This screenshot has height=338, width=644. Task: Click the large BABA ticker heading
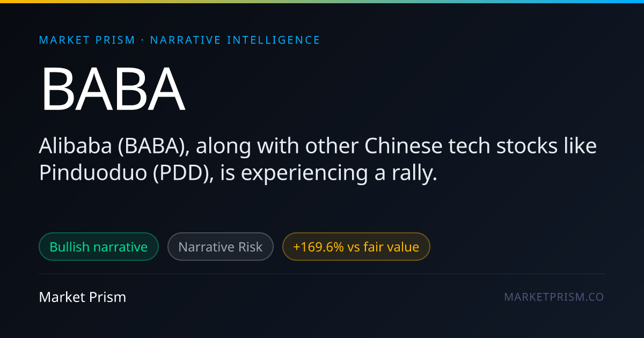(x=113, y=89)
